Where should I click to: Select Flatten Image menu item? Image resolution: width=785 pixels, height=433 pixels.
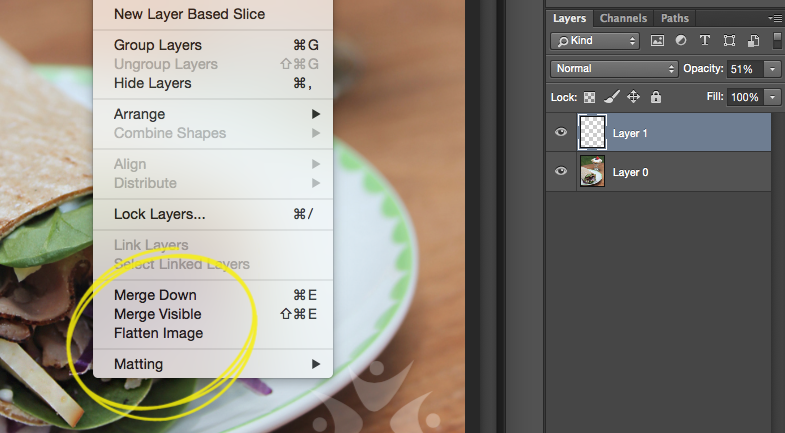point(213,333)
